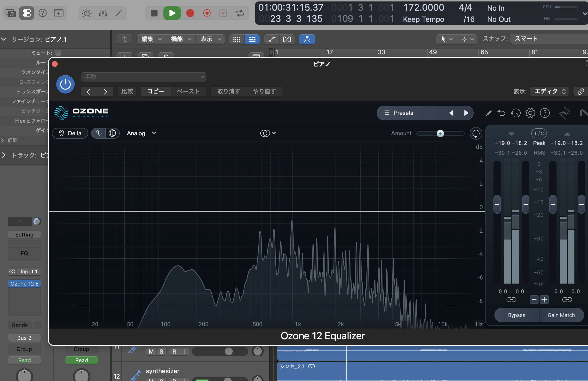588x381 pixels.
Task: Open the 編集 menu in the tracks area
Action: pos(151,39)
